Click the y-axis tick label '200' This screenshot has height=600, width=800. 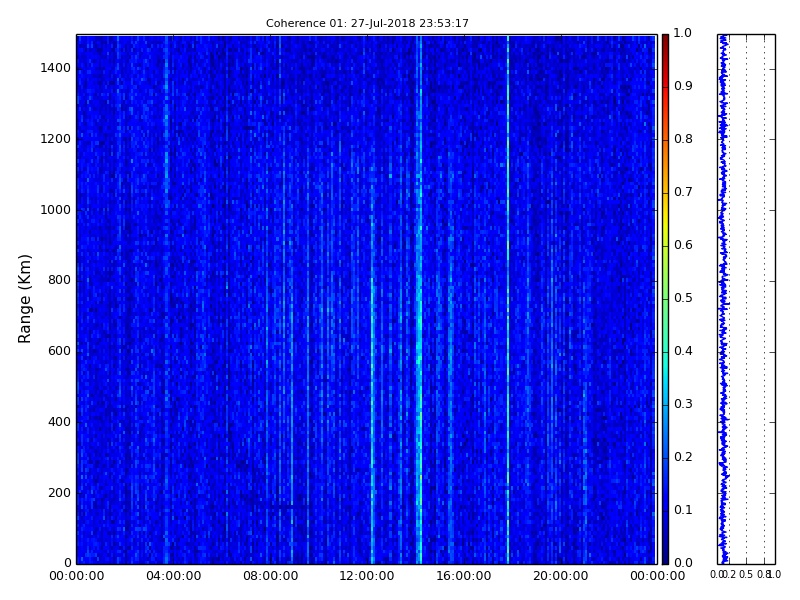point(59,493)
